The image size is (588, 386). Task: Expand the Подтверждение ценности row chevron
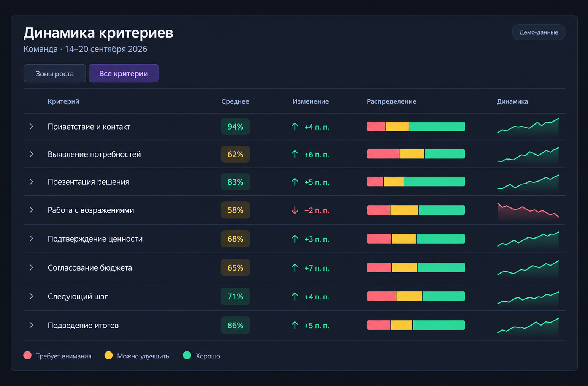pyautogui.click(x=31, y=239)
